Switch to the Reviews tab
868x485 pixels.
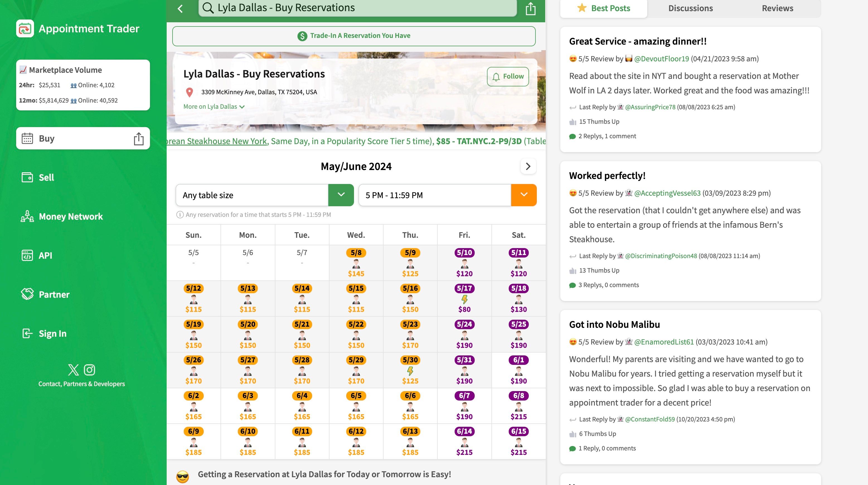click(x=777, y=8)
